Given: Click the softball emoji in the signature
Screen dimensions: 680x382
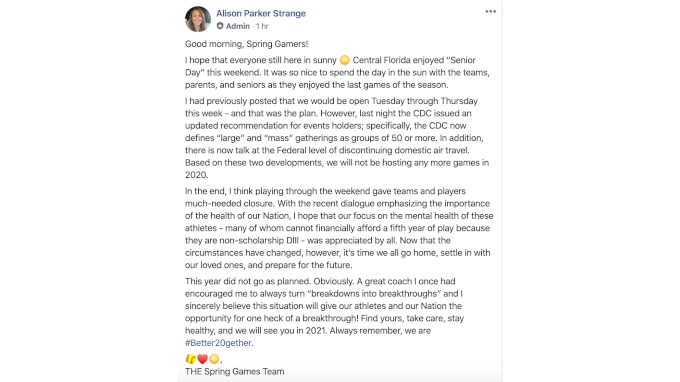Looking at the screenshot, I should [191, 359].
